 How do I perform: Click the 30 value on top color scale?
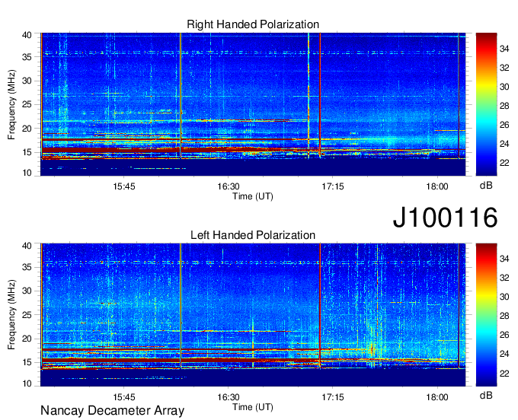[x=504, y=87]
